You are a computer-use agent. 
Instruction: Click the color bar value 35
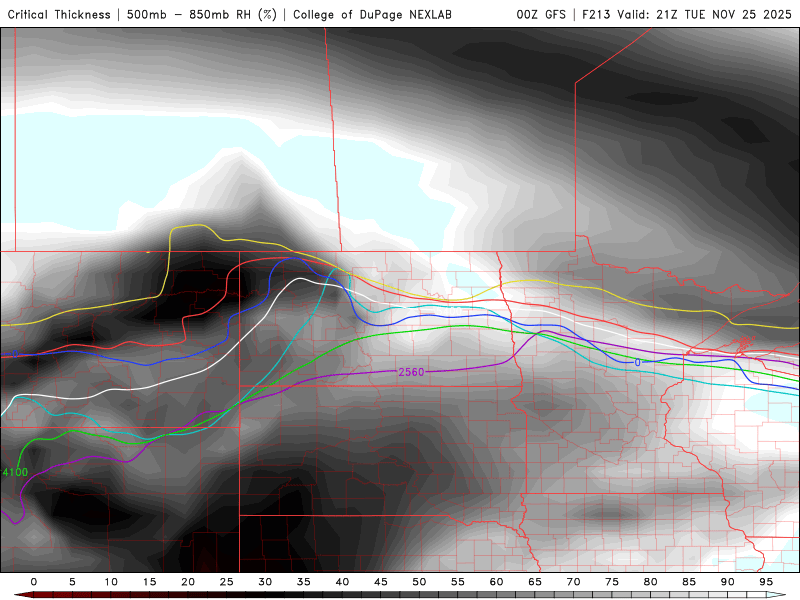304,582
